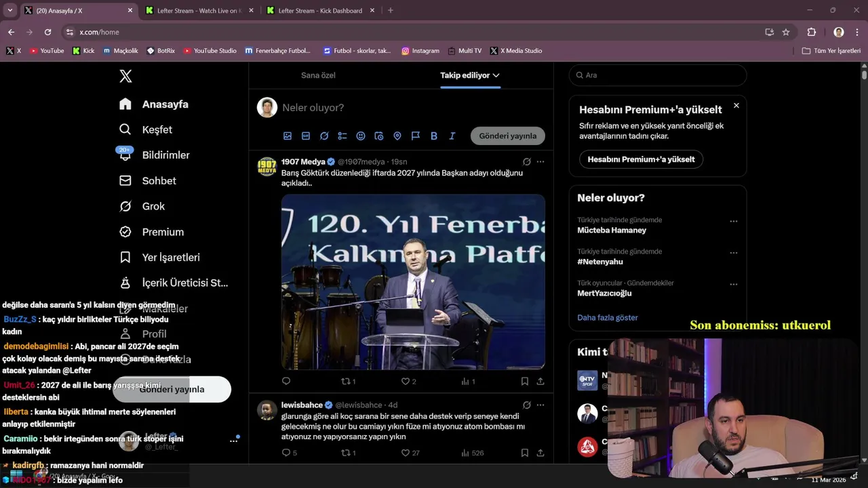This screenshot has width=868, height=488.
Task: Open #Netenyahu trending topic
Action: tap(600, 262)
